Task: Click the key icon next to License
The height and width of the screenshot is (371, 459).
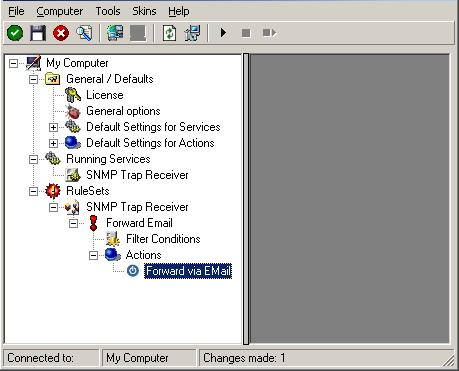Action: coord(73,95)
